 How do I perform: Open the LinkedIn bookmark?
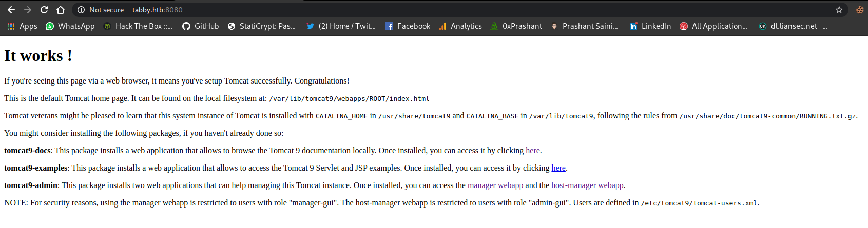[x=650, y=26]
